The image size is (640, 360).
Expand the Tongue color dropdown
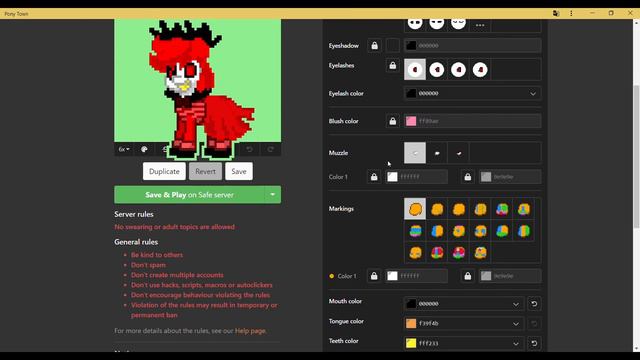[x=516, y=324]
